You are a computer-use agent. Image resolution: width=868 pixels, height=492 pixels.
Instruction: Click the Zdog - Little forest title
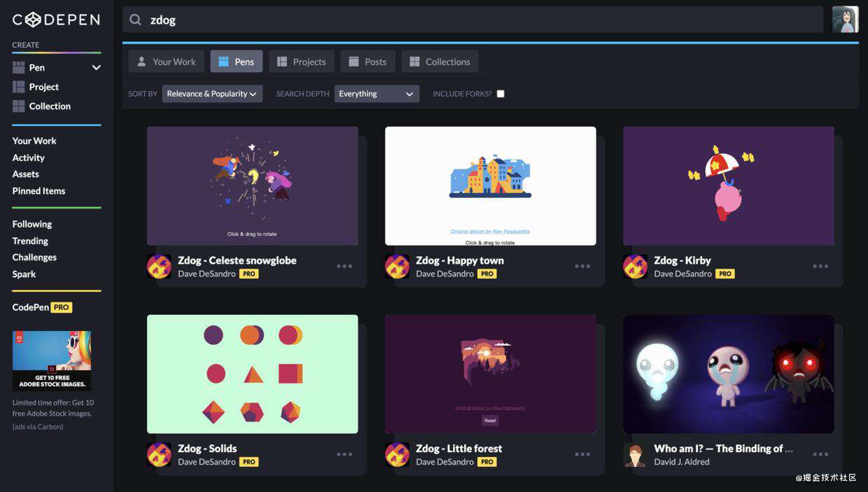[x=458, y=448]
